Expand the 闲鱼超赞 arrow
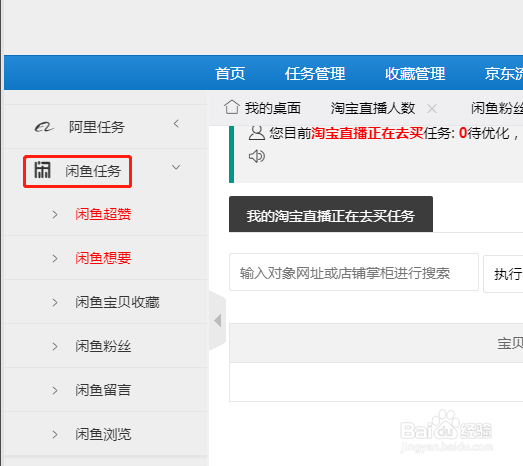Image resolution: width=523 pixels, height=466 pixels. click(55, 214)
